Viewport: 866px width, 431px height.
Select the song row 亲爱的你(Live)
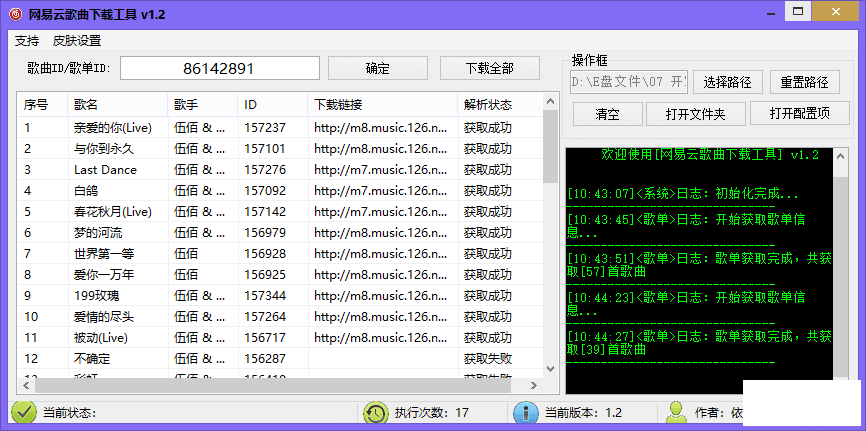point(280,128)
